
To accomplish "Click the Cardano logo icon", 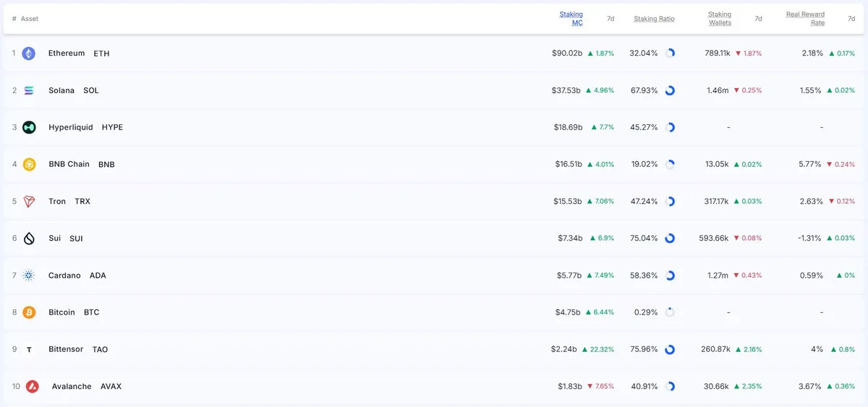I will (x=29, y=275).
